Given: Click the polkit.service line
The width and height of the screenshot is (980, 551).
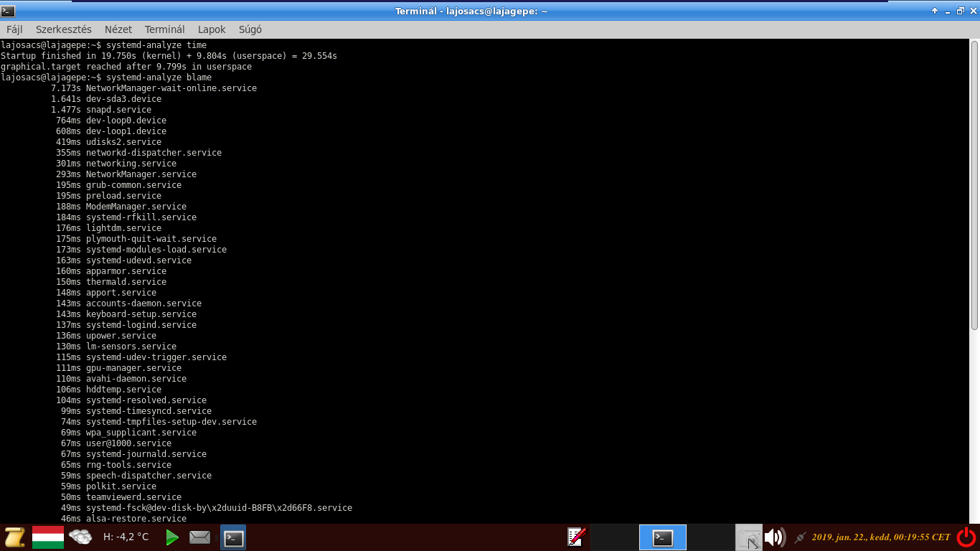Looking at the screenshot, I should pyautogui.click(x=108, y=486).
